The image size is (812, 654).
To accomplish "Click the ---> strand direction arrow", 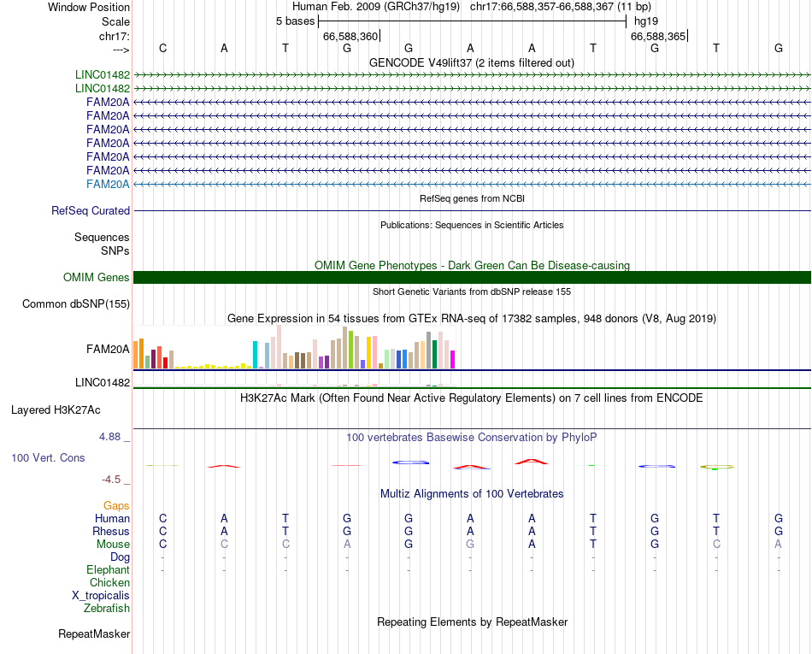I will tap(121, 50).
